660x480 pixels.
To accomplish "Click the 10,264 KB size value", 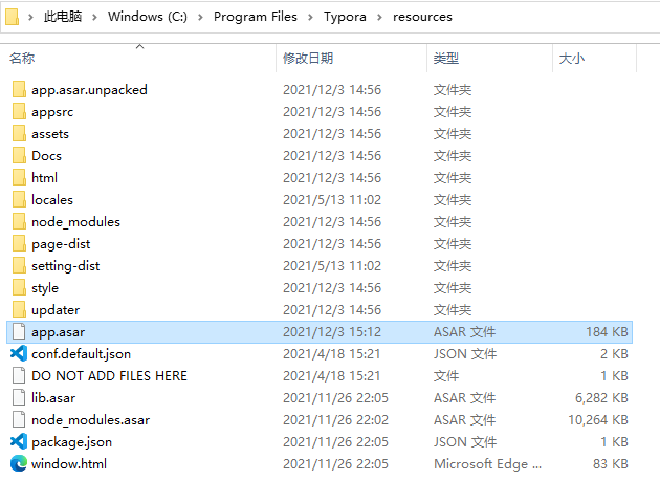I will 598,420.
